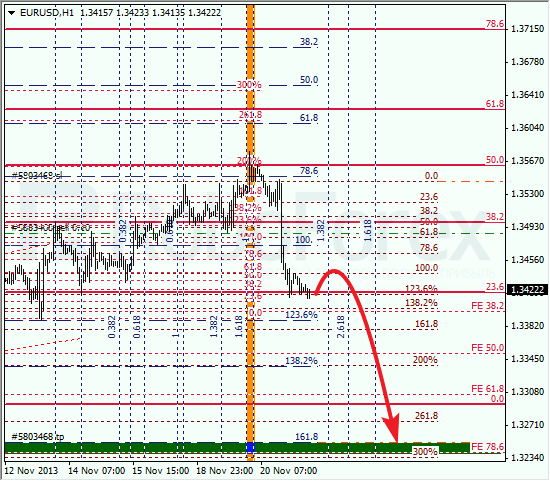
Task: Click the #5803468 tp order label
Action: (x=38, y=437)
